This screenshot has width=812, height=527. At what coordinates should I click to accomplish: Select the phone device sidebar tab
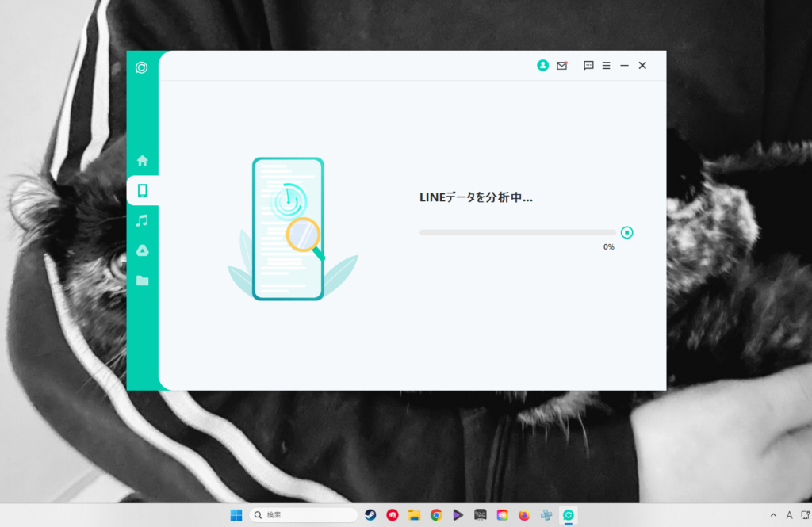tap(143, 190)
